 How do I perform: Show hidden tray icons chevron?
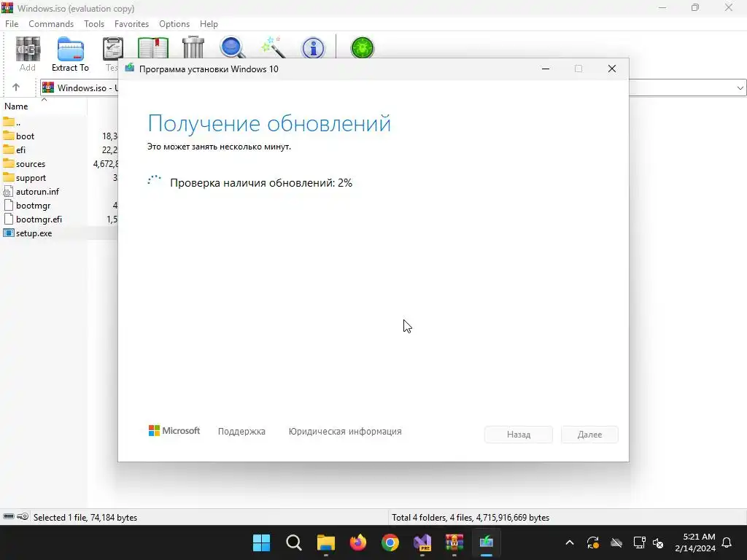(x=569, y=542)
